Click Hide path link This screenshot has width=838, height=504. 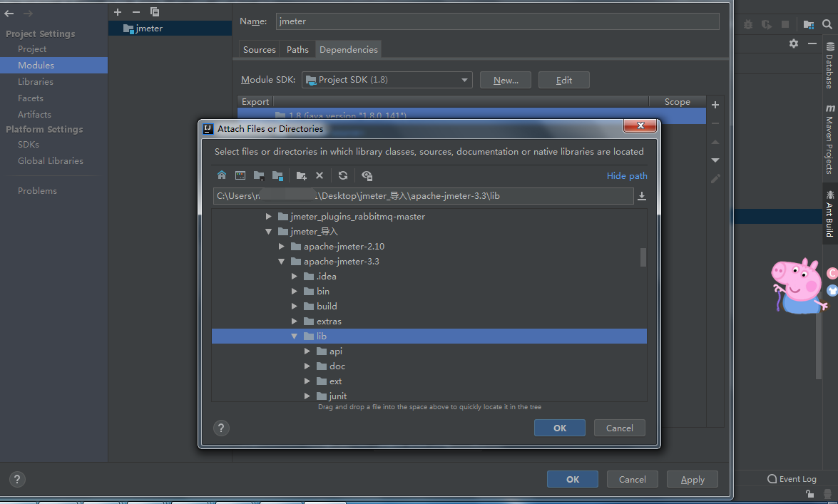(x=627, y=176)
